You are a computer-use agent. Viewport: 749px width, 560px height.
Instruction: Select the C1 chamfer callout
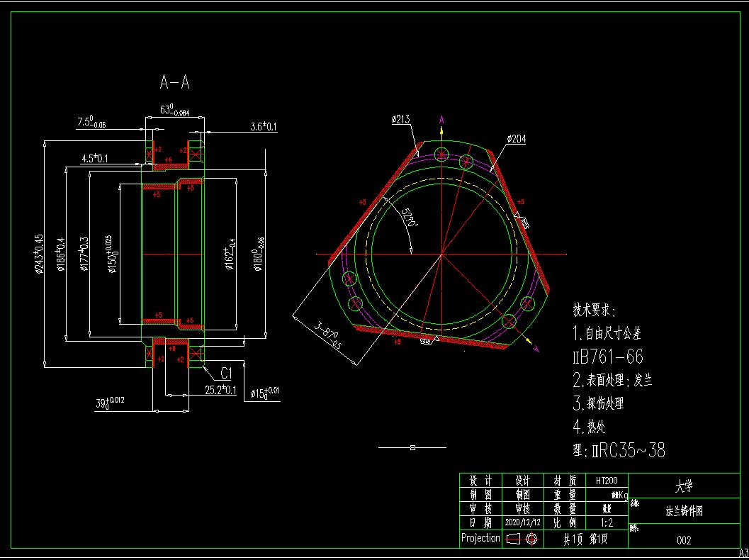[x=226, y=373]
